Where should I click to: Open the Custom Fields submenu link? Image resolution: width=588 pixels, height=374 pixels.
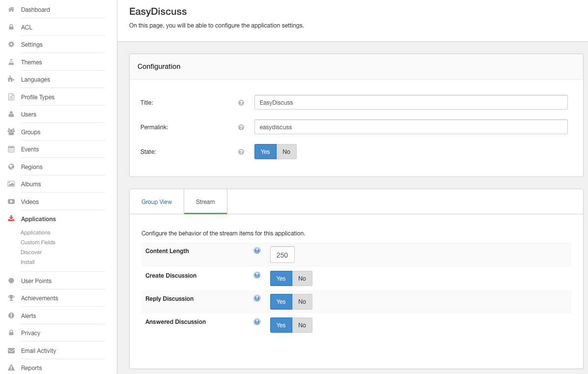pos(38,242)
